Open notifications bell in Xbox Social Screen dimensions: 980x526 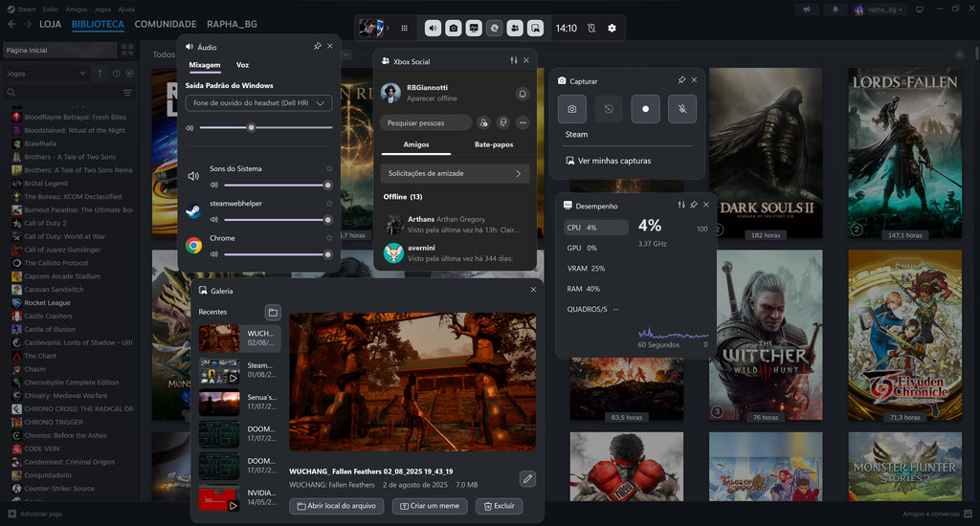click(523, 94)
